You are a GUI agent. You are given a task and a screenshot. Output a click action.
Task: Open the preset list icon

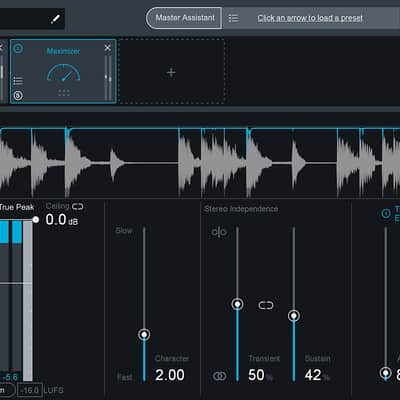click(x=233, y=18)
